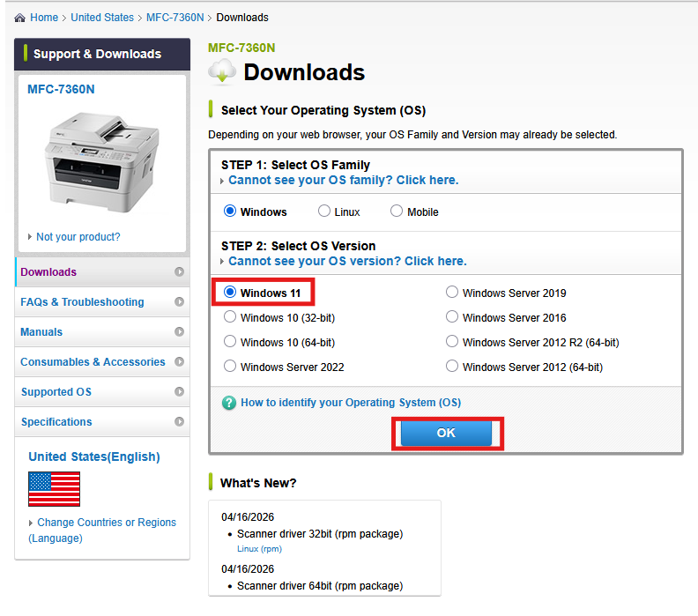Click arrow icon beside Consumables & Accessories

(180, 361)
